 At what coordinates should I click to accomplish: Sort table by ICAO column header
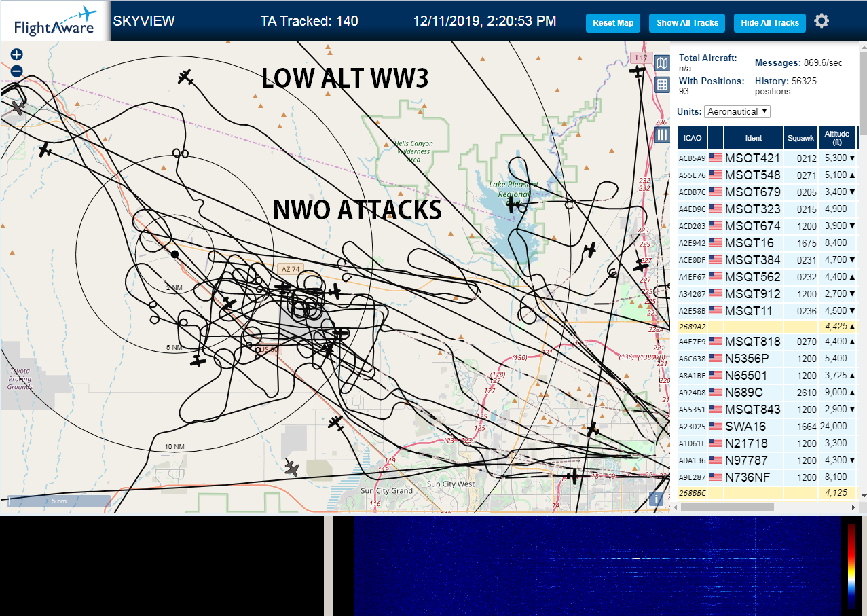[693, 138]
